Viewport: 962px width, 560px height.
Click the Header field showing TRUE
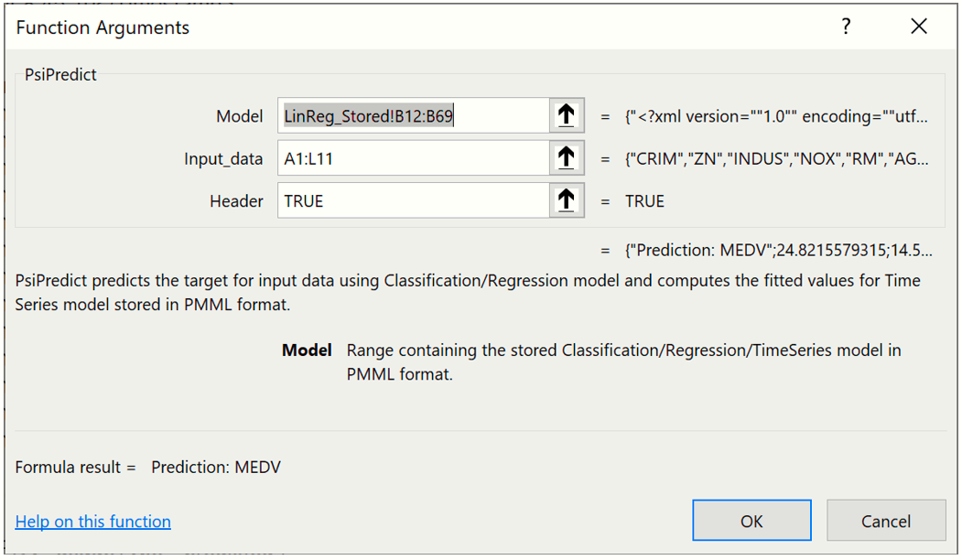point(414,201)
